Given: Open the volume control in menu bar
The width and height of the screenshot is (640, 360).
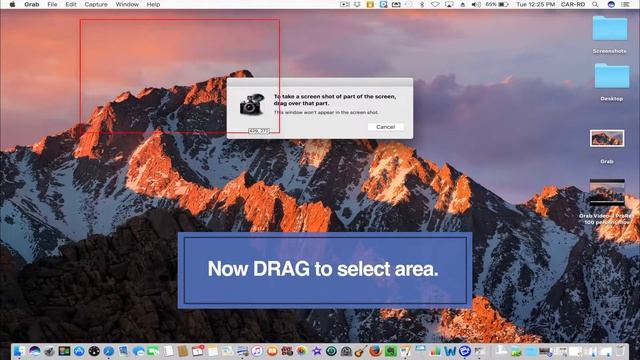Looking at the screenshot, I should tap(476, 4).
